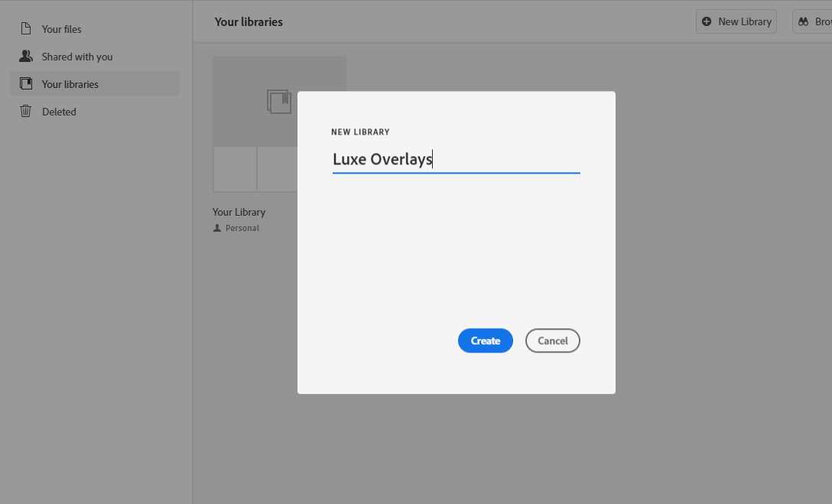Click the New Library button
This screenshot has width=832, height=504.
coord(736,21)
